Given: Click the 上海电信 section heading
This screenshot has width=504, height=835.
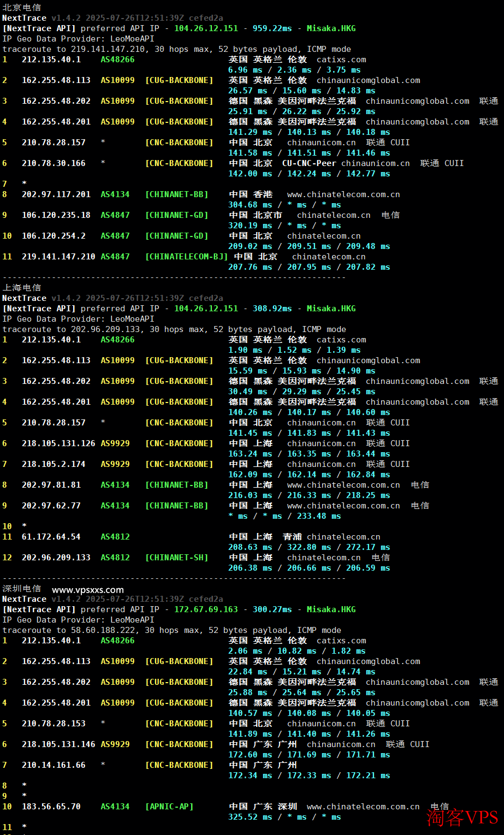Looking at the screenshot, I should (22, 288).
